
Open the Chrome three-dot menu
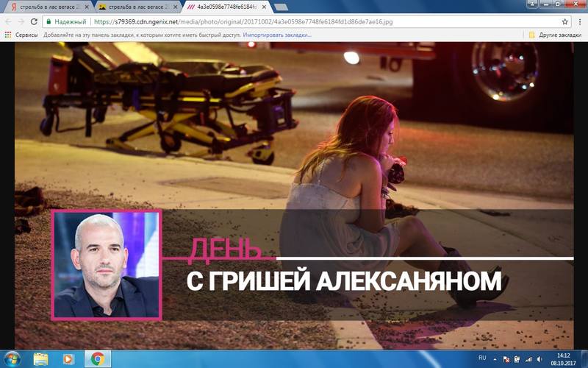[580, 22]
